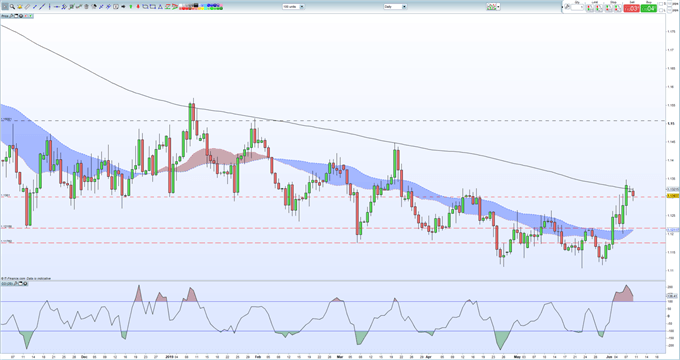This screenshot has width=680, height=360.
Task: Toggle the lower pips checkbox
Action: 661,10
